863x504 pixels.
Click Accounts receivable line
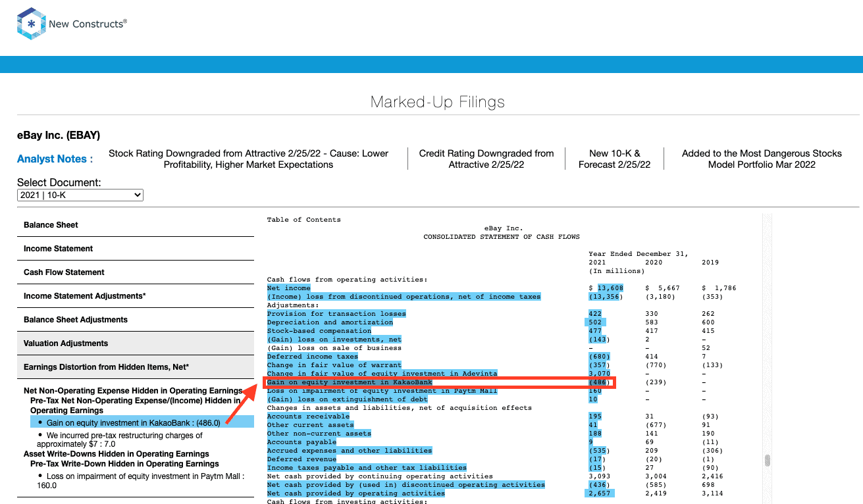coord(308,416)
